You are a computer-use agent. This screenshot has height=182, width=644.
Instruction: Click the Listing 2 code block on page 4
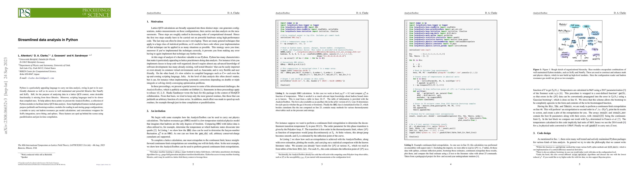coord(451,80)
